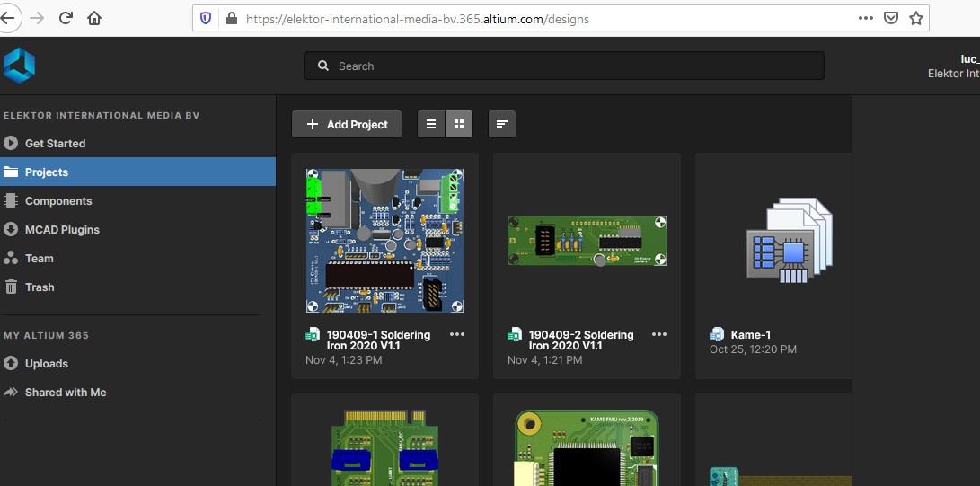Open Shared with Me
980x486 pixels.
coord(137,393)
